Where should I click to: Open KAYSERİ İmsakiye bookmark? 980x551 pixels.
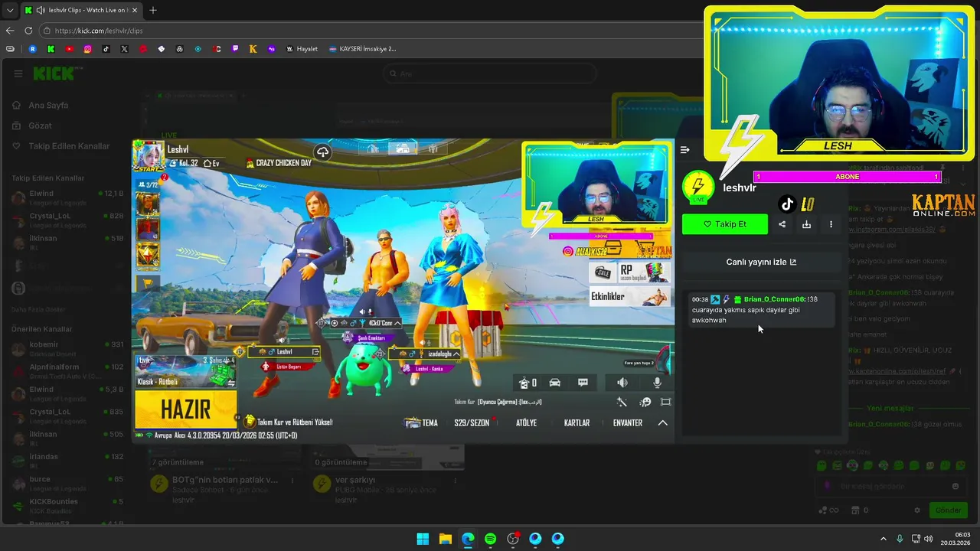coord(362,49)
